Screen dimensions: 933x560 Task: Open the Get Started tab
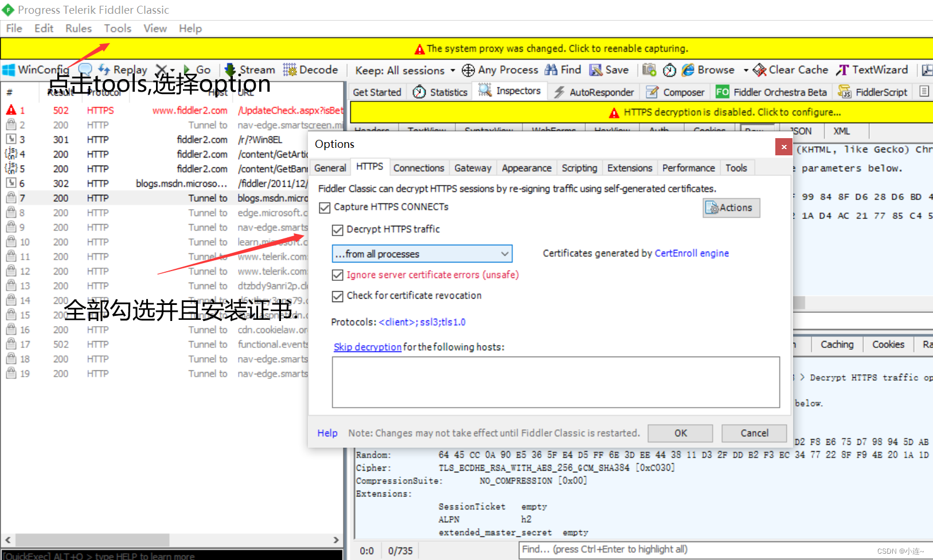(377, 92)
